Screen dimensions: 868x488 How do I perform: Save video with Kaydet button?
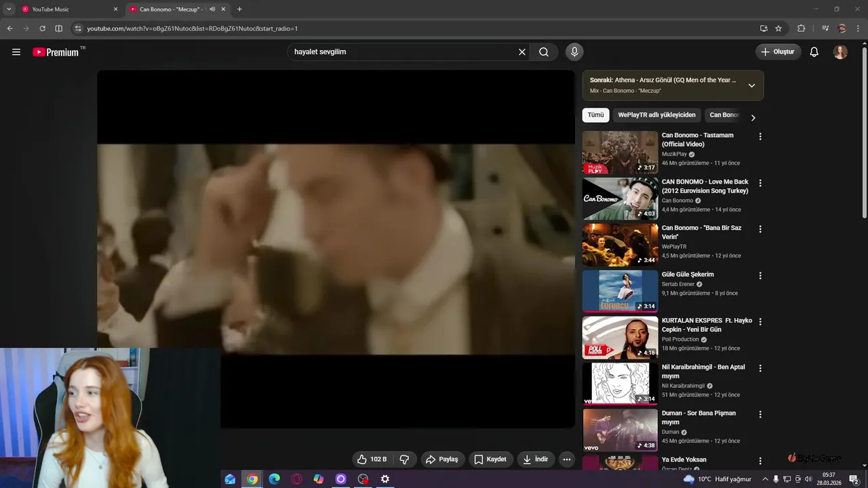[x=490, y=460]
